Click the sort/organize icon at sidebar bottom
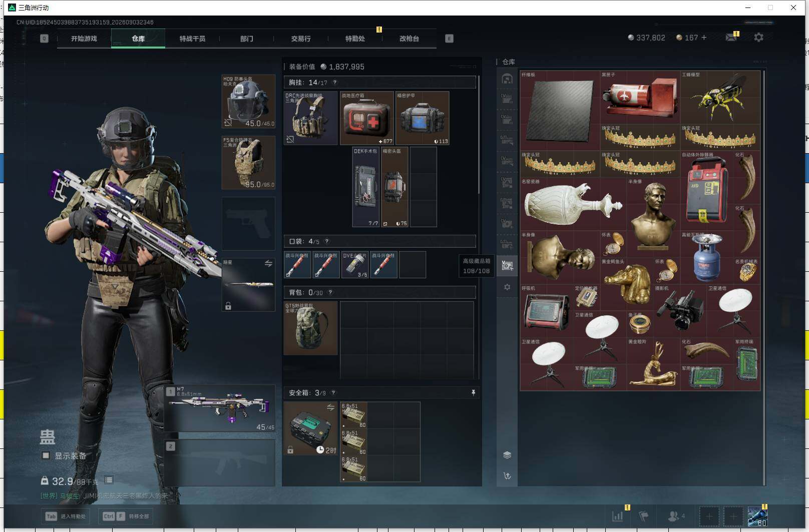This screenshot has width=809, height=532. tap(507, 476)
